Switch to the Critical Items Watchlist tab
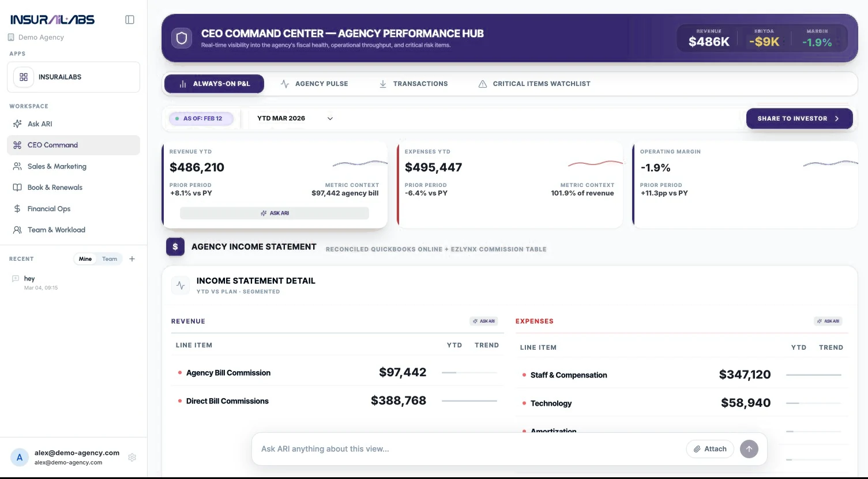 [535, 84]
